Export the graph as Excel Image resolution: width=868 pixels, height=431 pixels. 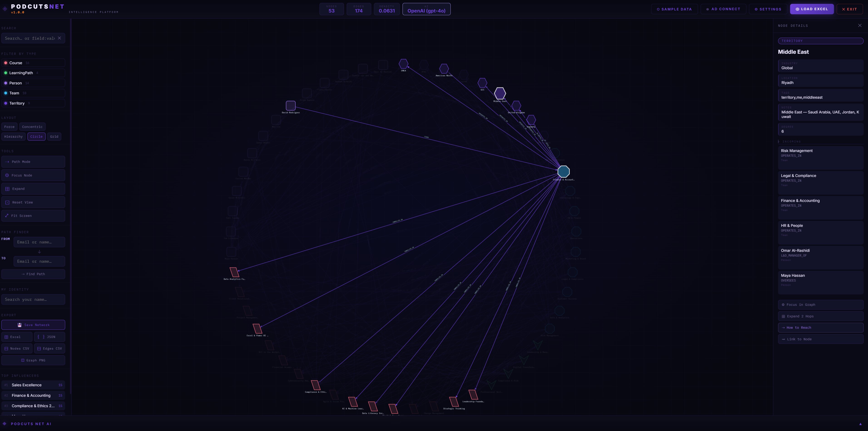17,337
